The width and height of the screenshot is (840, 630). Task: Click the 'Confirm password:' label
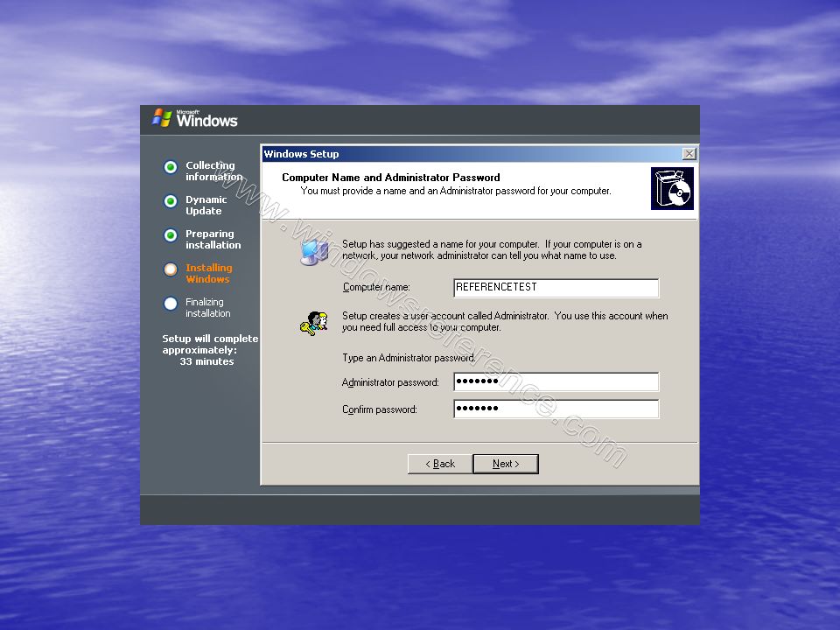379,409
